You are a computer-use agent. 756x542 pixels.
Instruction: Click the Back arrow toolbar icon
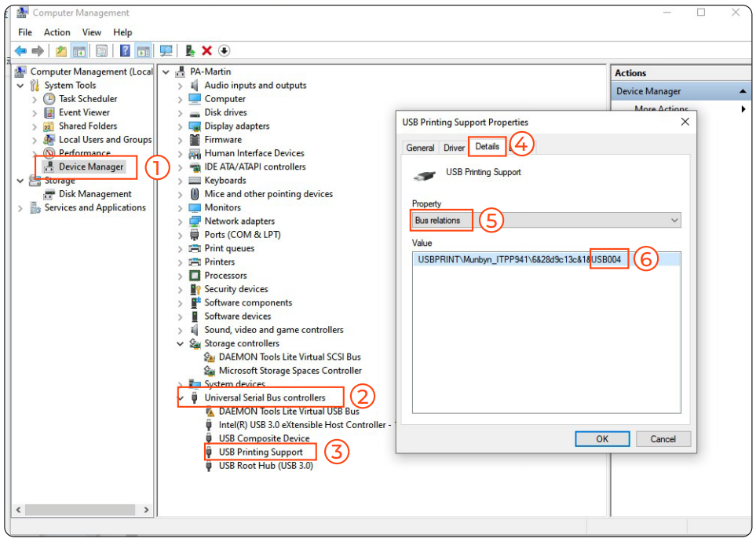tap(20, 51)
